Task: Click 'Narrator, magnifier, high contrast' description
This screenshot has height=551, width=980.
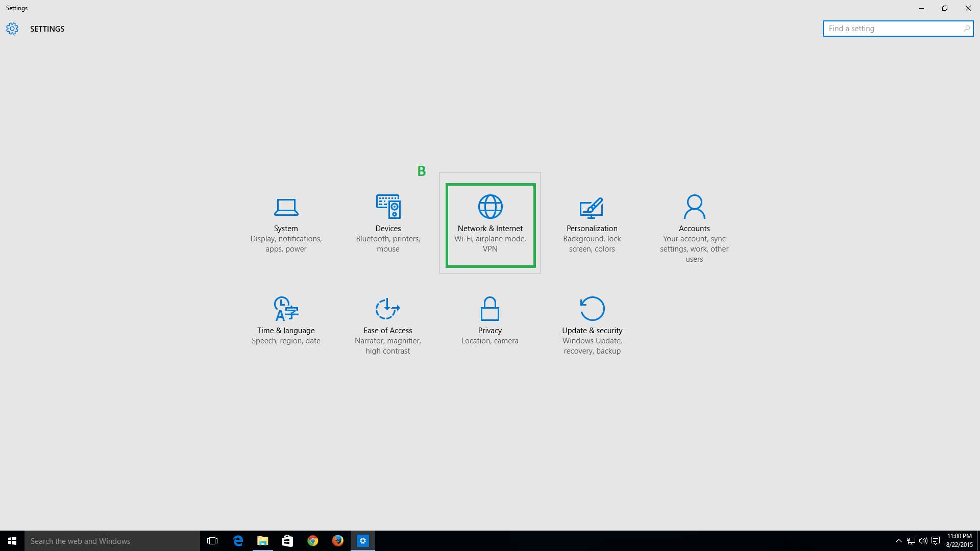Action: [x=388, y=346]
